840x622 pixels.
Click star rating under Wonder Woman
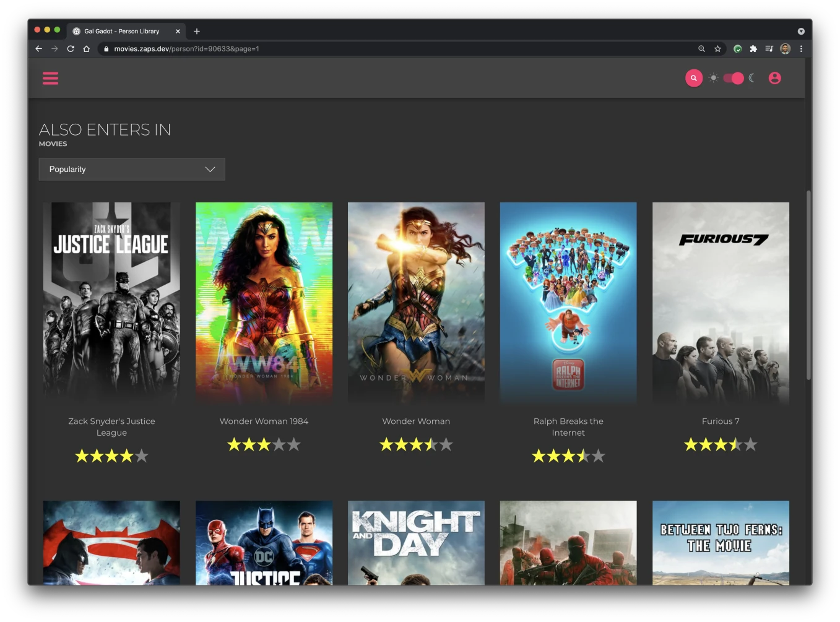click(x=416, y=444)
